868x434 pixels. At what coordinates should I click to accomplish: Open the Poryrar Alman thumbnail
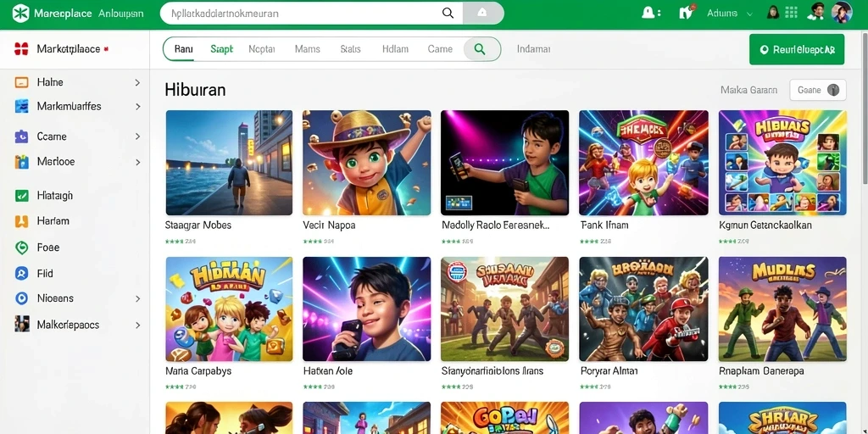coord(643,309)
